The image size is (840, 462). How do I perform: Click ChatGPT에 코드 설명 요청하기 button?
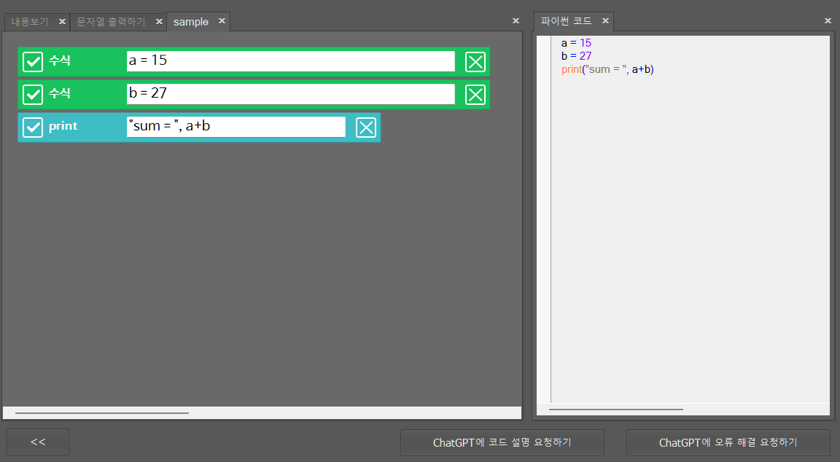502,442
